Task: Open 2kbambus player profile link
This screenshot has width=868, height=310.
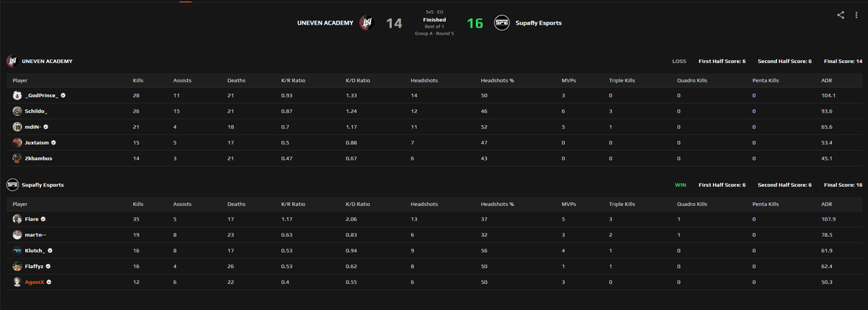Action: pos(38,158)
